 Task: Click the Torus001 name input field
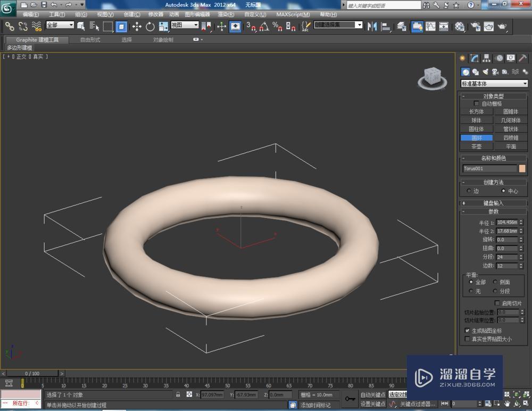tap(487, 168)
